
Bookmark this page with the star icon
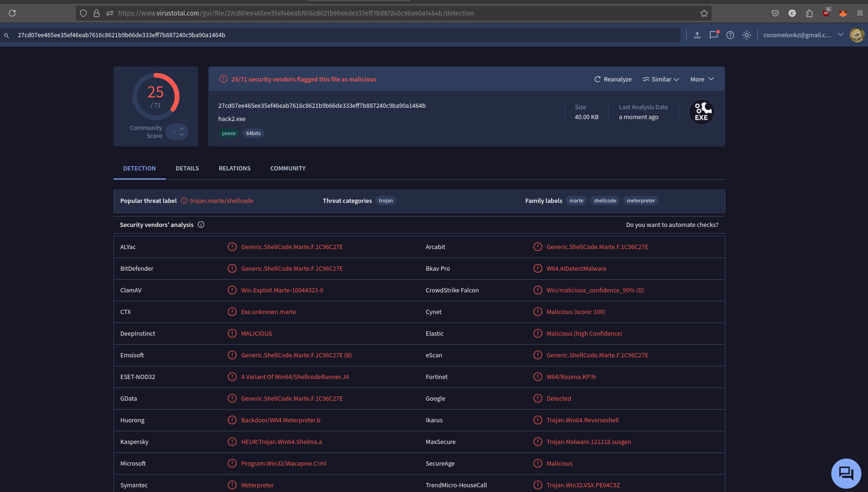704,13
